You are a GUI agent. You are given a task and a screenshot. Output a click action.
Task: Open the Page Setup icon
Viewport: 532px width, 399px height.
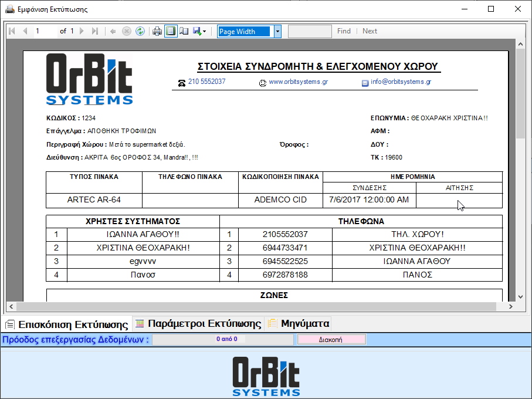[184, 32]
